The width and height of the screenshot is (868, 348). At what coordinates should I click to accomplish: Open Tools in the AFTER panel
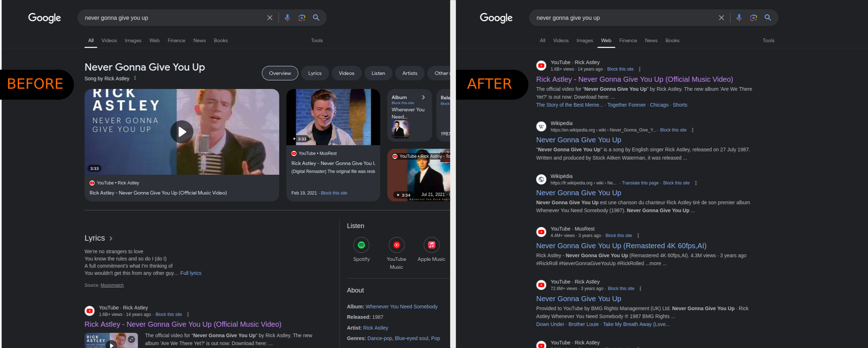769,40
